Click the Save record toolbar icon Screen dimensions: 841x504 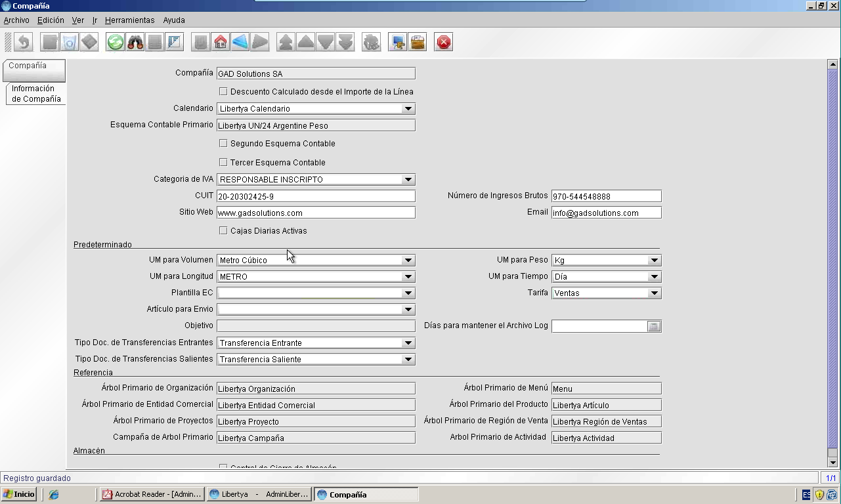[89, 43]
